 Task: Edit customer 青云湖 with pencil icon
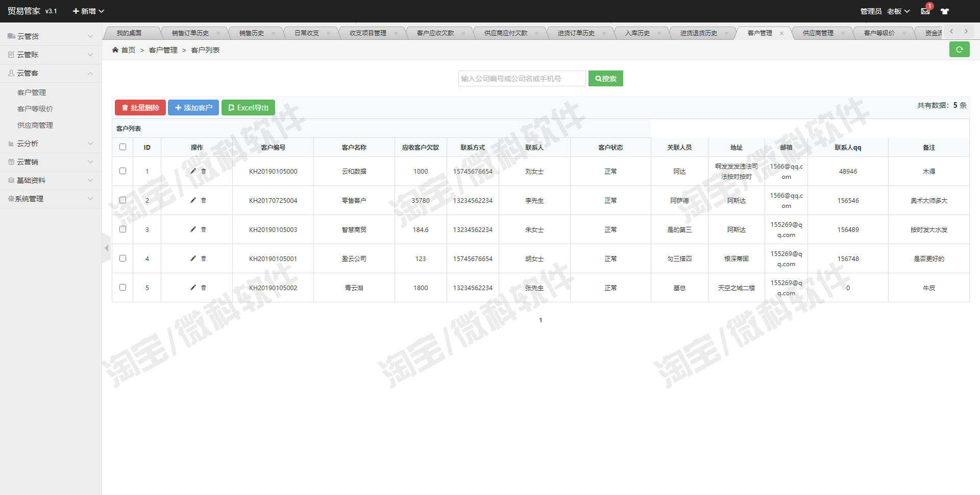click(x=193, y=288)
